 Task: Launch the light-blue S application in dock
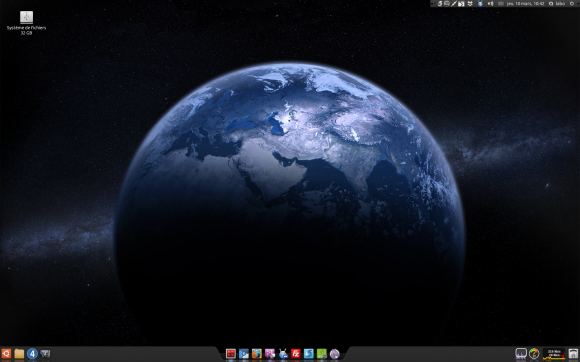tap(308, 354)
